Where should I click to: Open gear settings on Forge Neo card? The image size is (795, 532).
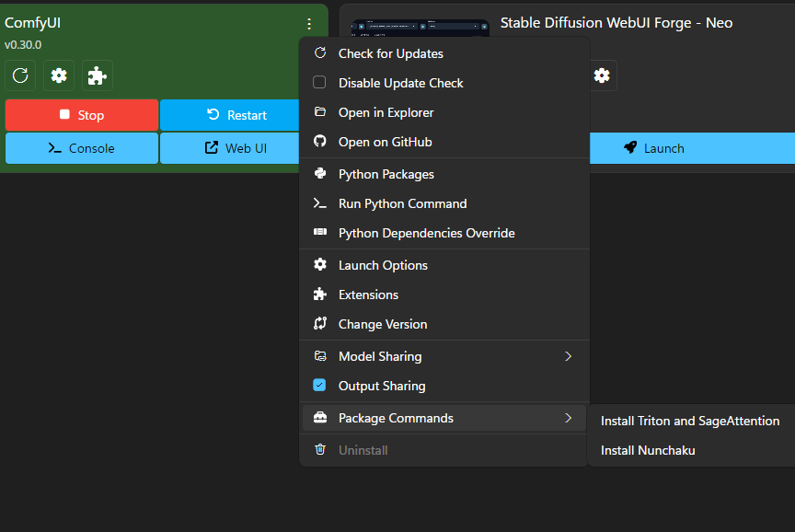(602, 75)
